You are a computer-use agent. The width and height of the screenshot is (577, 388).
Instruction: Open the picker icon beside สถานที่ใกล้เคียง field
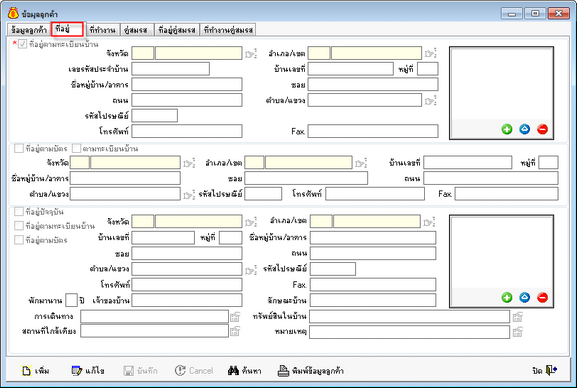235,331
